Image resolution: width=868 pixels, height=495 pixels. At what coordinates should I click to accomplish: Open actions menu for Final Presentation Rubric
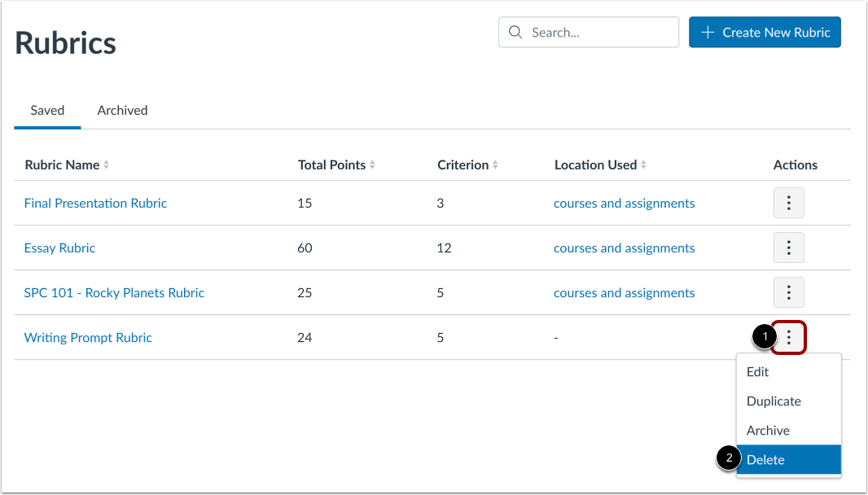788,203
